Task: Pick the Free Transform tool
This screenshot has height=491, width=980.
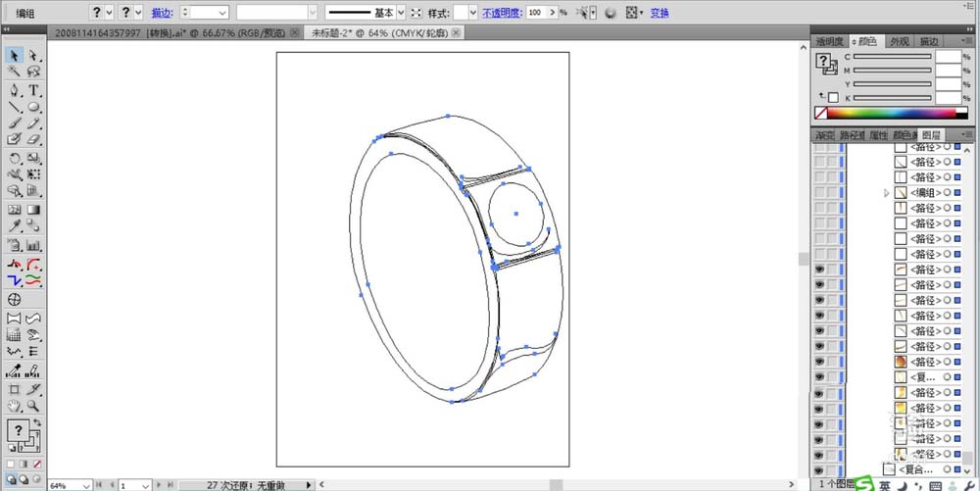Action: pos(33,174)
